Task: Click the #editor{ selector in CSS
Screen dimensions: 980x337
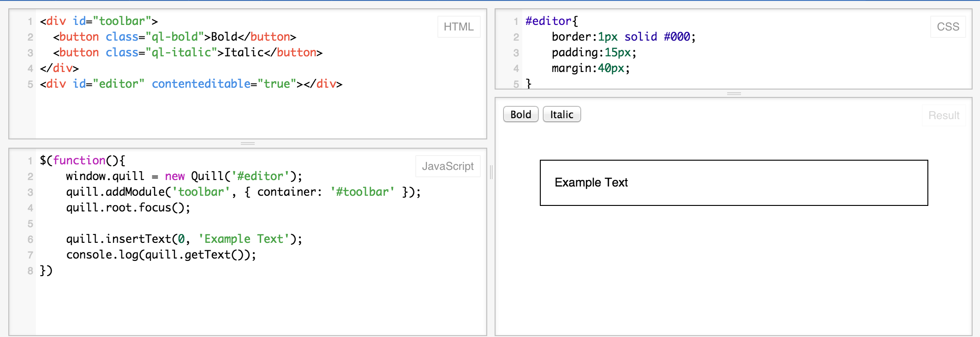Action: point(551,21)
